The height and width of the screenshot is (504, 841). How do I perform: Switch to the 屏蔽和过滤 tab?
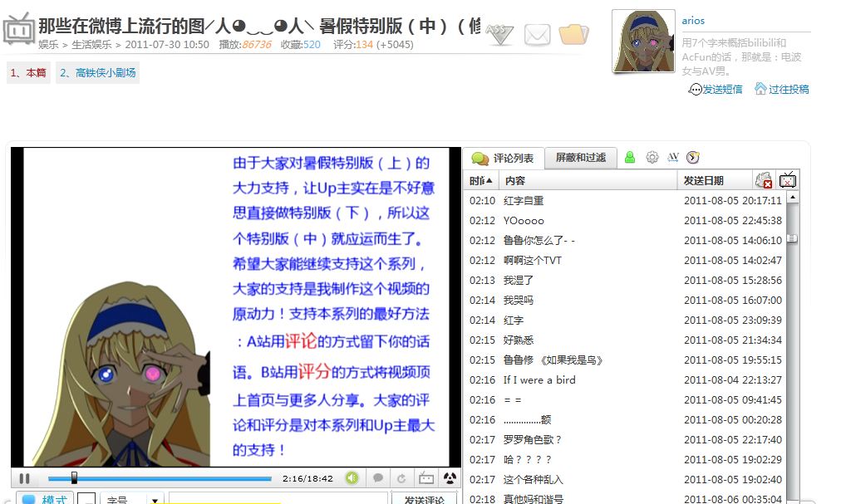tap(581, 158)
